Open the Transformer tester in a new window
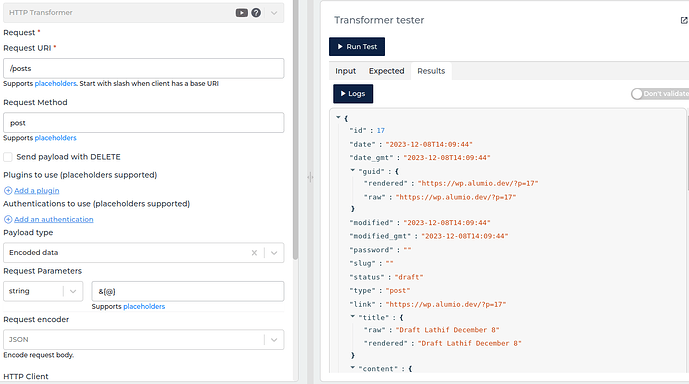Viewport: 689px width, 384px height. (x=684, y=20)
